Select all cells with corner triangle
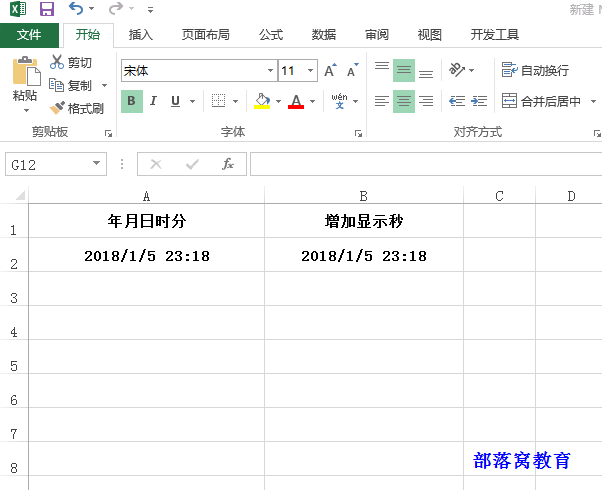This screenshot has width=602, height=490. tap(18, 195)
